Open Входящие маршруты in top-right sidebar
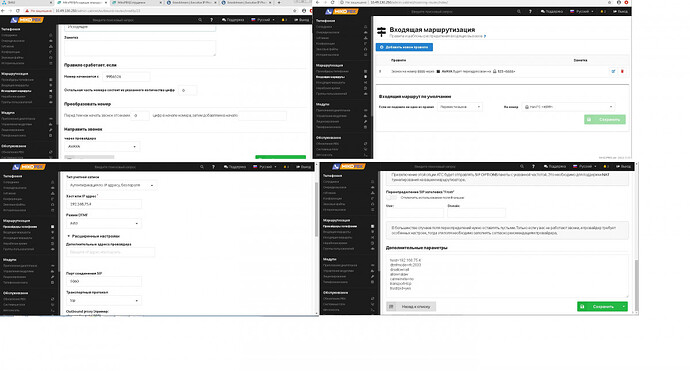Viewport: 690px width, 371px height. pyautogui.click(x=331, y=77)
